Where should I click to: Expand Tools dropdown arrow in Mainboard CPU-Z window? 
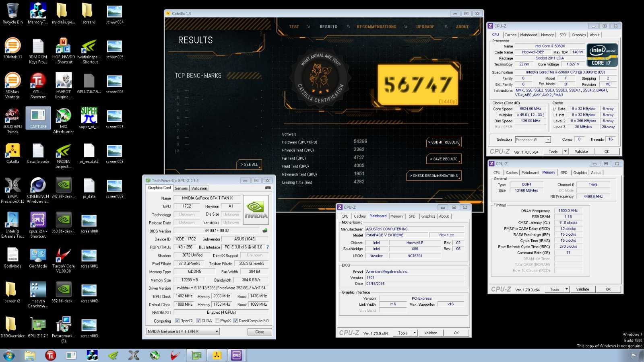click(415, 333)
